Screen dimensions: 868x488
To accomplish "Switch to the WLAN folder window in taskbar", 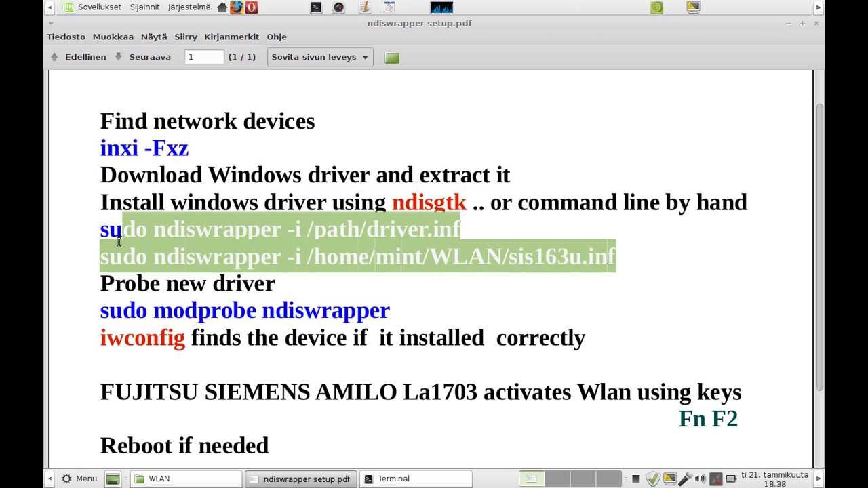I will tap(186, 479).
